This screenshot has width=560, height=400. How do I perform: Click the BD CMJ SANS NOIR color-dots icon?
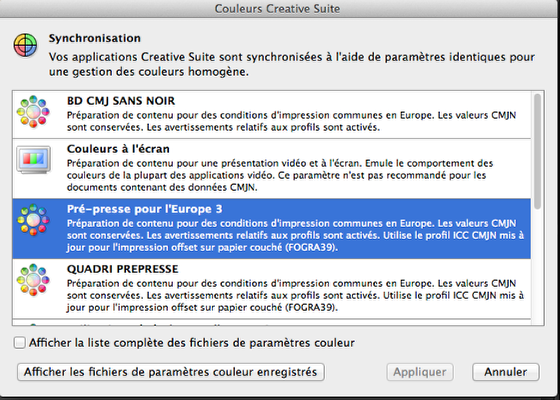click(33, 111)
